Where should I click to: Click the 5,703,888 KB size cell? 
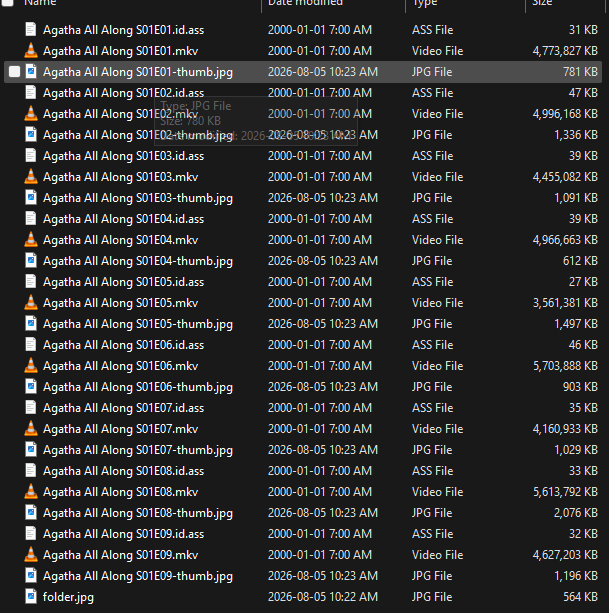[565, 366]
